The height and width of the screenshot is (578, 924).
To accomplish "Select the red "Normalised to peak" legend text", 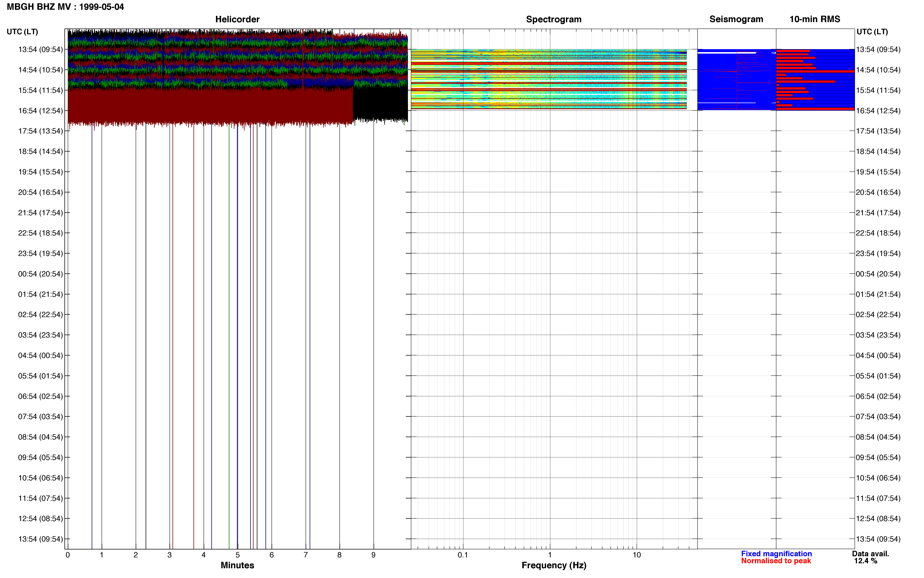I will (776, 561).
